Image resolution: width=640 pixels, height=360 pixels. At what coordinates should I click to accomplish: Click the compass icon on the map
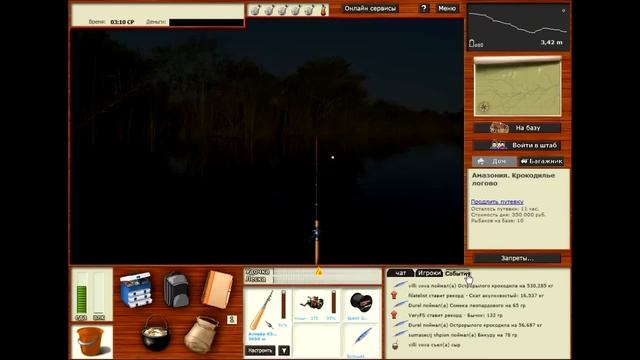[484, 107]
